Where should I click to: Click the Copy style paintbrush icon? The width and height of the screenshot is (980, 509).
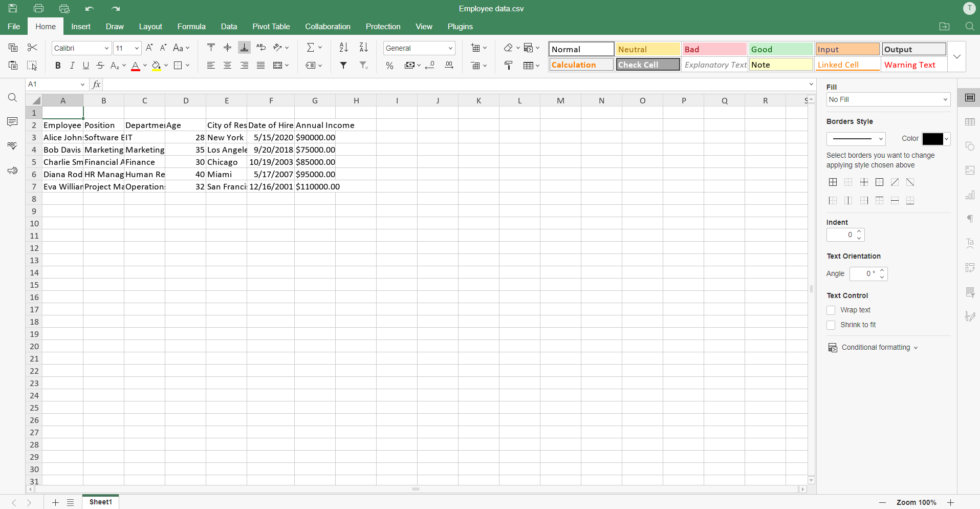coord(508,65)
